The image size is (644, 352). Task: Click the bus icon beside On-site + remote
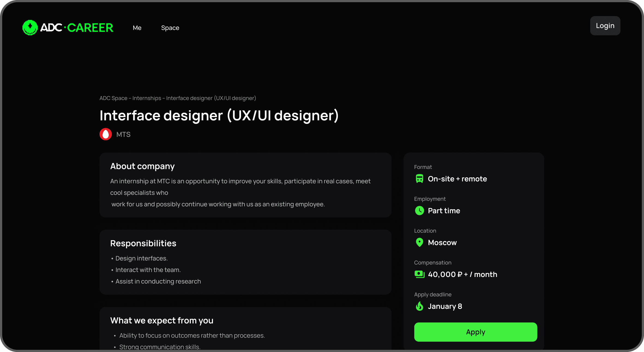pos(419,179)
